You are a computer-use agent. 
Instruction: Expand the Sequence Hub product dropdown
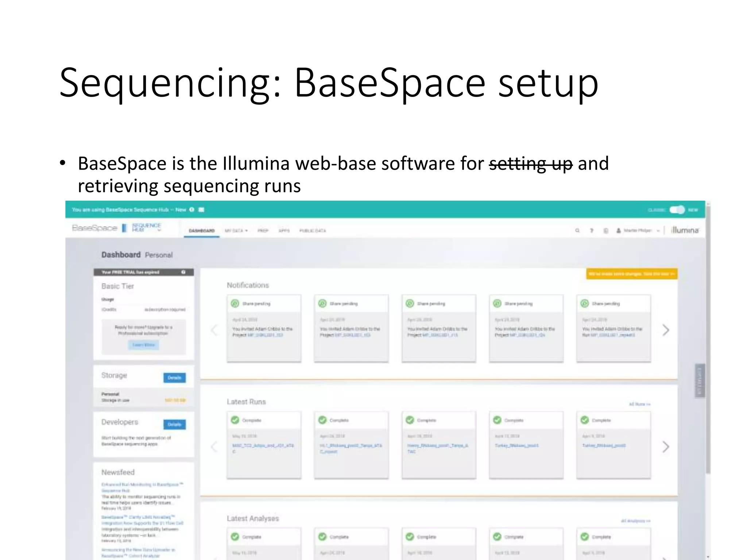click(x=146, y=228)
